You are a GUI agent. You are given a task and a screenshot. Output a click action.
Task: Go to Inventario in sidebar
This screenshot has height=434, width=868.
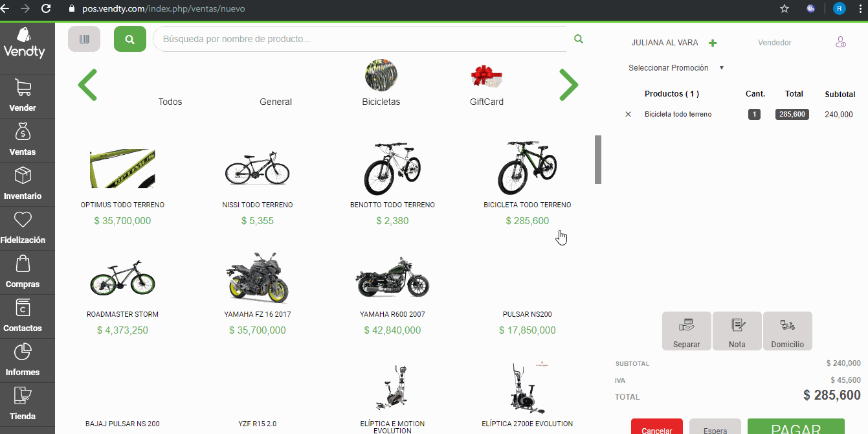23,184
